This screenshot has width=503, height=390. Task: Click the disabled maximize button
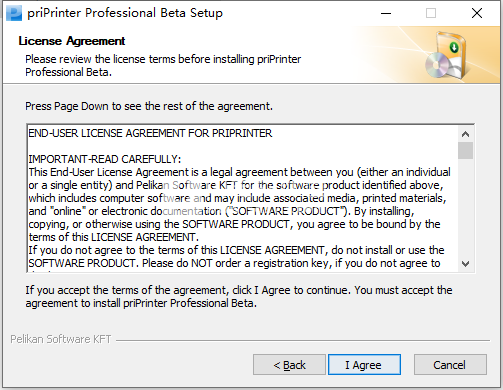pos(431,13)
